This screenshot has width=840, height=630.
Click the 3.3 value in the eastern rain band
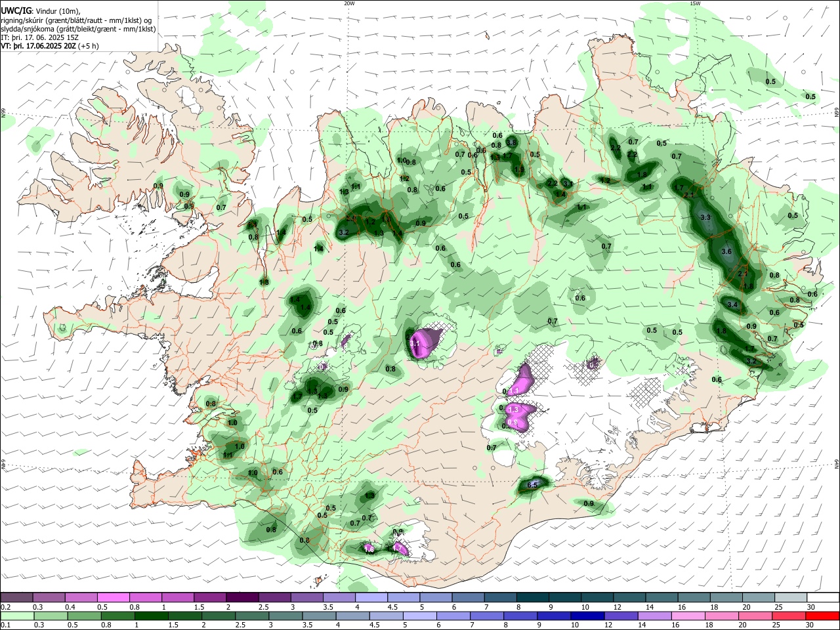(x=706, y=217)
